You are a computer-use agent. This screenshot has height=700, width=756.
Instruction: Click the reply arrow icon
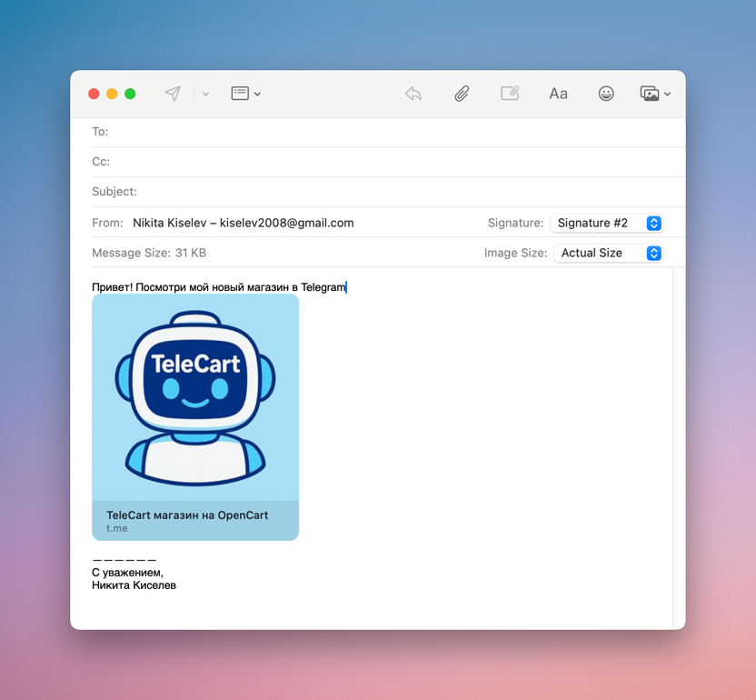(x=413, y=94)
